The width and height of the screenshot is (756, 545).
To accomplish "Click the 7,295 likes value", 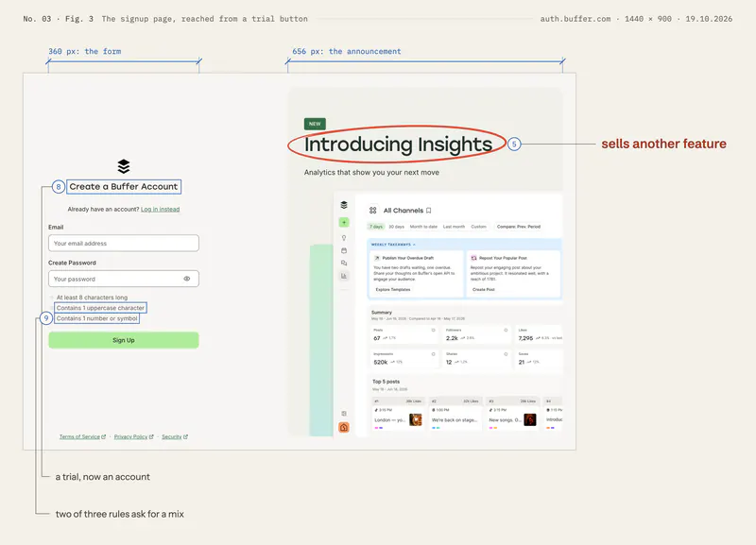I will [525, 338].
